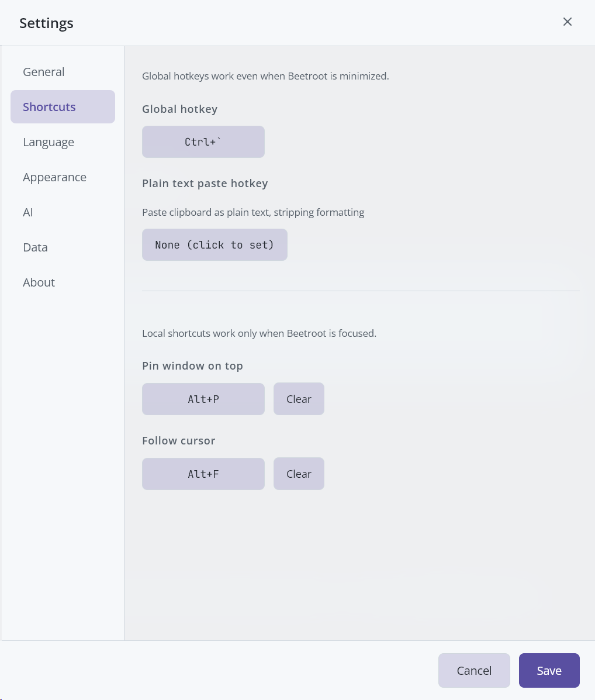Edit the Alt+F follow cursor shortcut
Screen dimensions: 595x700
(x=203, y=474)
